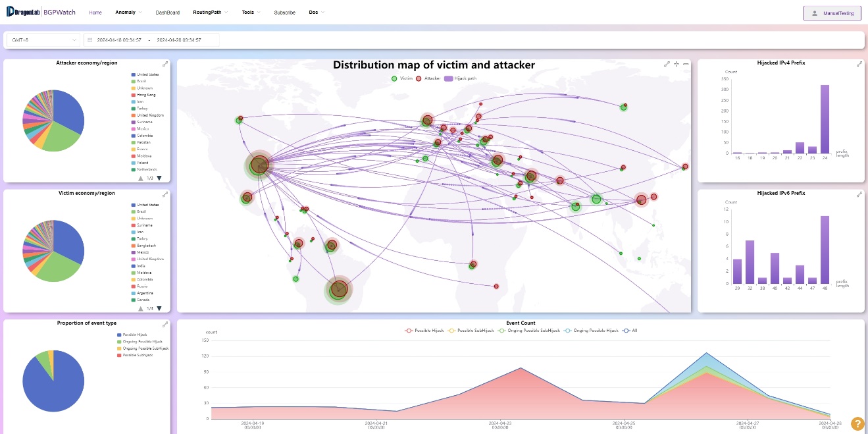Click the map zoom-in plus icon
Screen dimensions: 868x434
676,64
